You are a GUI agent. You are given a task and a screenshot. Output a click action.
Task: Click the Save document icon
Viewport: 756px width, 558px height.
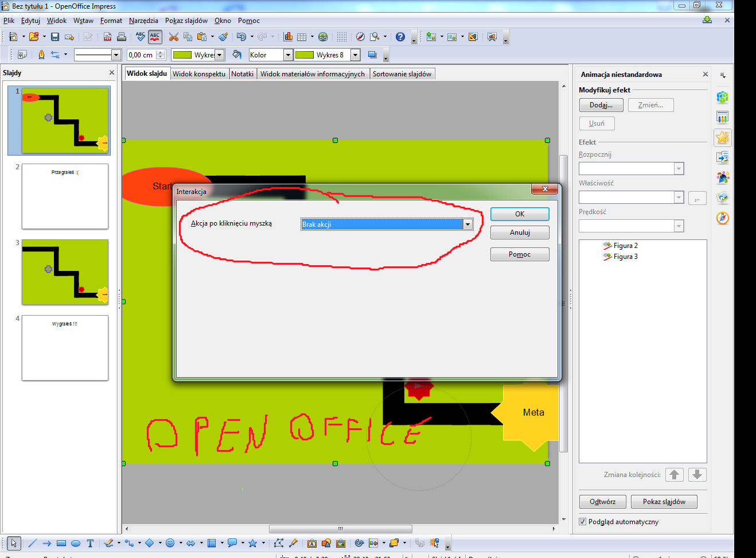tap(55, 37)
